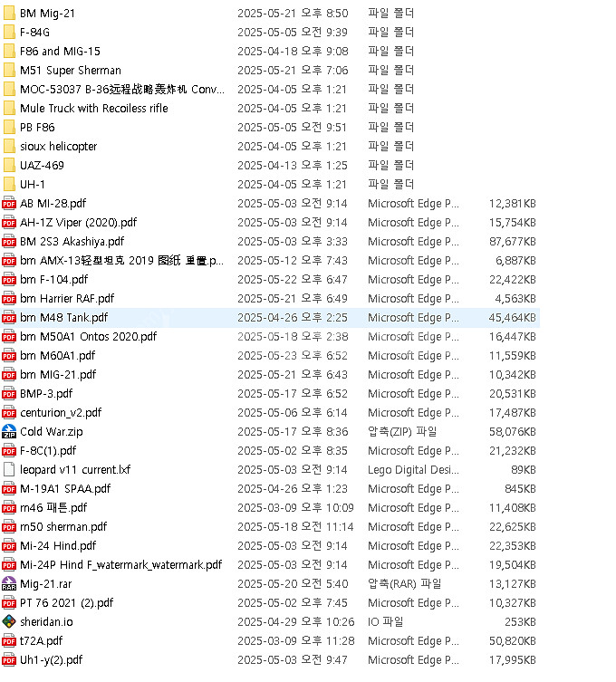Viewport: 616px width, 682px height.
Task: Click date 2025-04-13 오후 1:25 of UAZ-469
Action: 293,165
